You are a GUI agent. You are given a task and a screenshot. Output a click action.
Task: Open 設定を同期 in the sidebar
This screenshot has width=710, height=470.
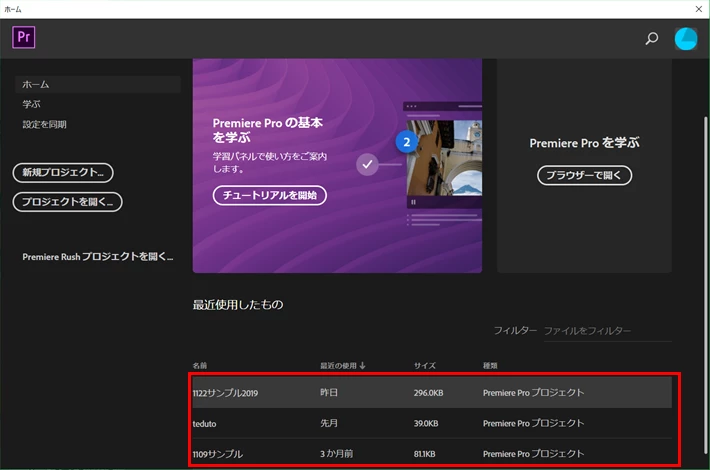[44, 124]
